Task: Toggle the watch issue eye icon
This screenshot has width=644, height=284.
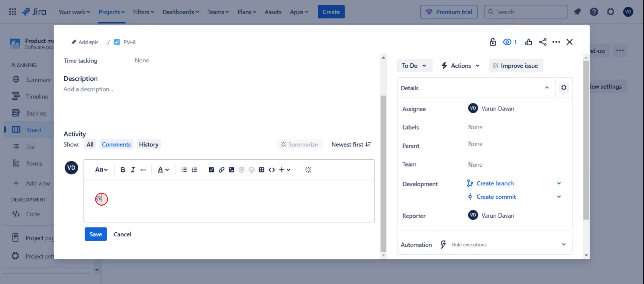Action: click(507, 42)
